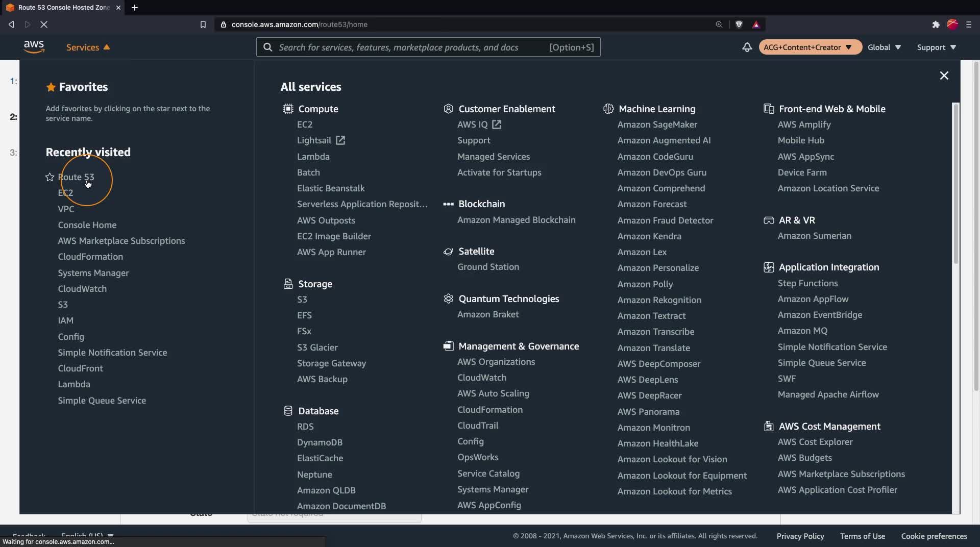Viewport: 980px width, 547px height.
Task: Click the AWS logo icon
Action: point(34,47)
